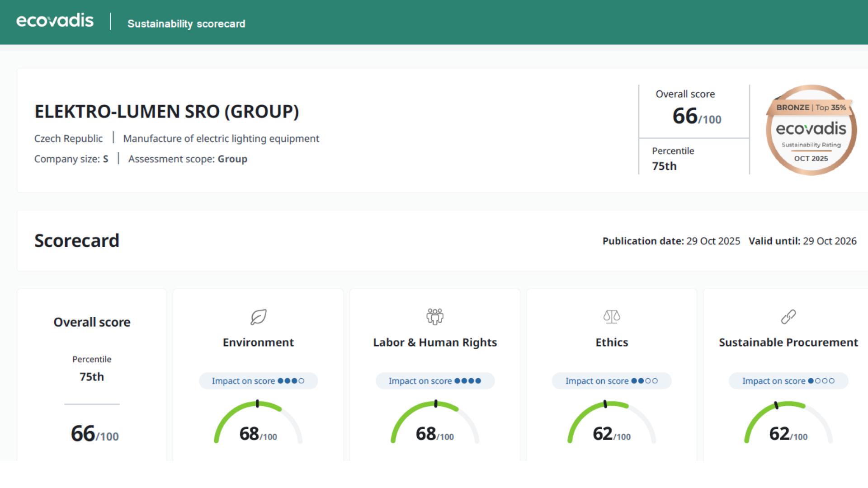This screenshot has width=868, height=488.
Task: Open the Sustainability scorecard header title
Action: [186, 23]
